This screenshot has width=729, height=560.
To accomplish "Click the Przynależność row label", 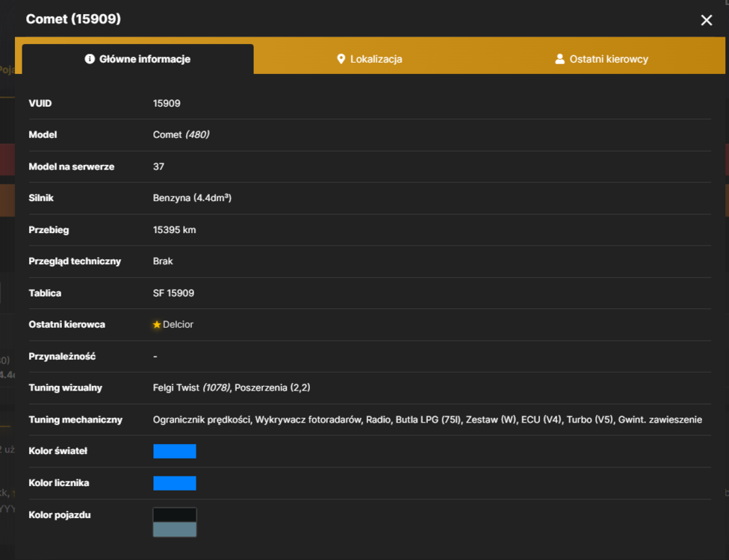I will [x=62, y=356].
